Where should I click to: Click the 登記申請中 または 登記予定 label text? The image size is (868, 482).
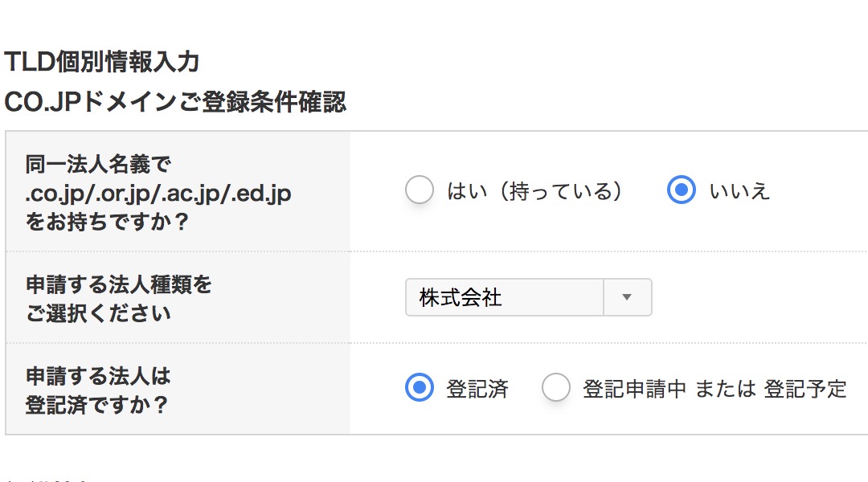coord(714,389)
